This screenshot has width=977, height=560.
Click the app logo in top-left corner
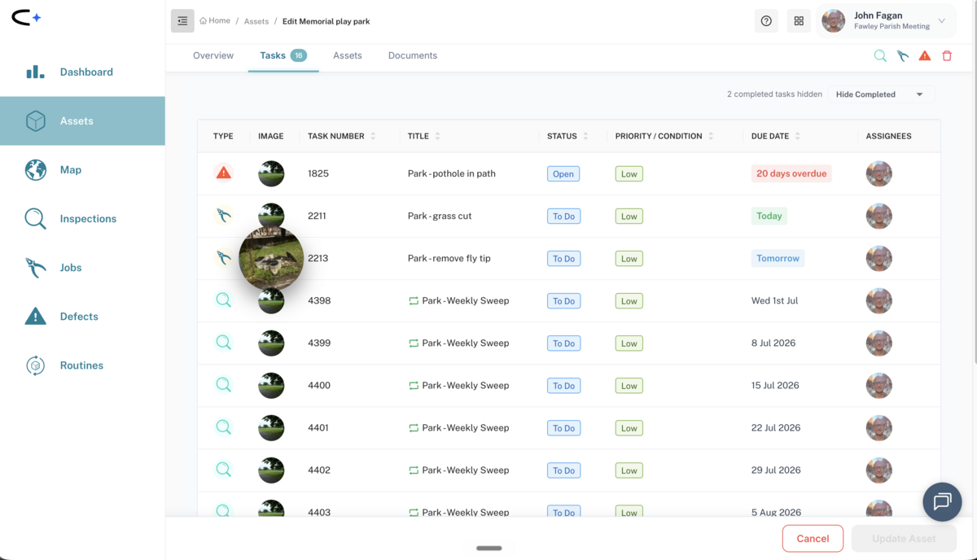[x=25, y=18]
